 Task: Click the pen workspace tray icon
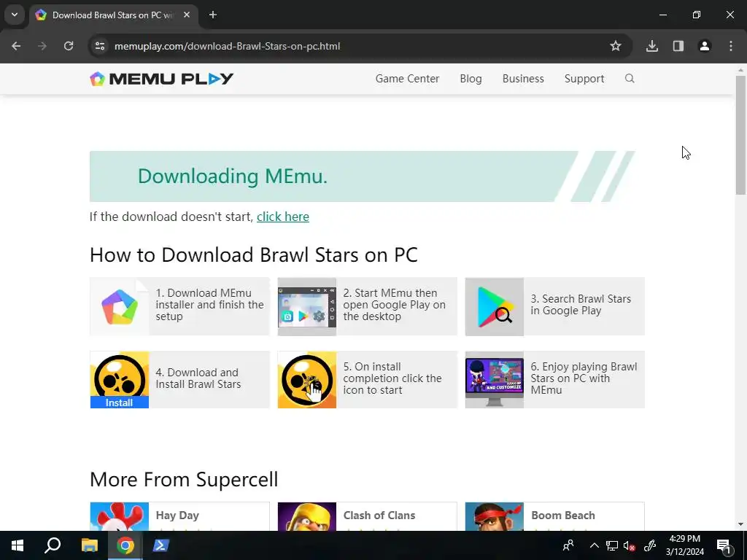(x=650, y=545)
